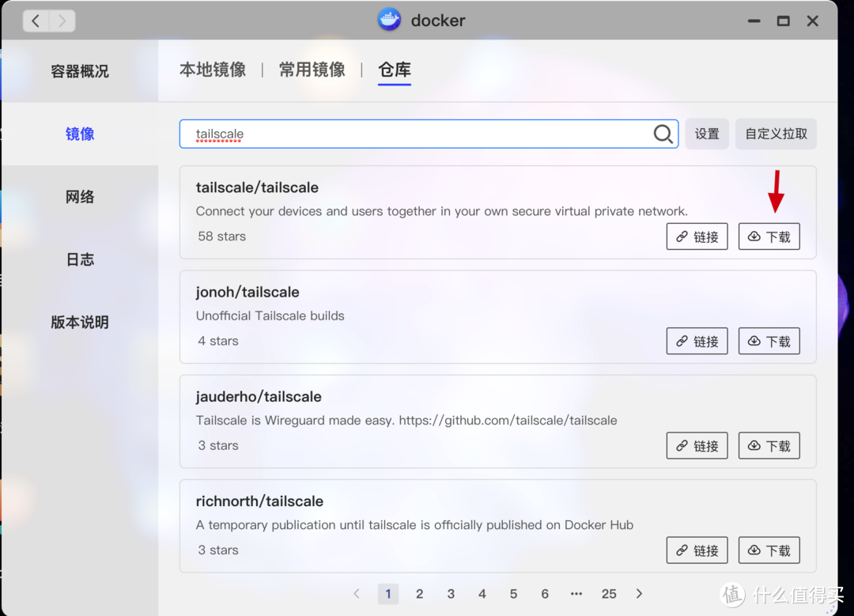Go to page 1 of results

[x=387, y=594]
